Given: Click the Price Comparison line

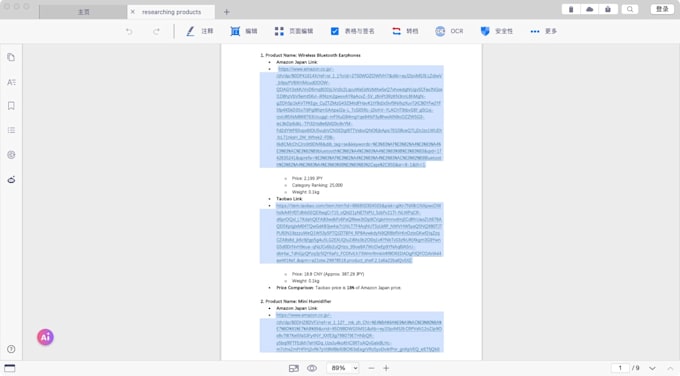Looking at the screenshot, I should point(339,288).
